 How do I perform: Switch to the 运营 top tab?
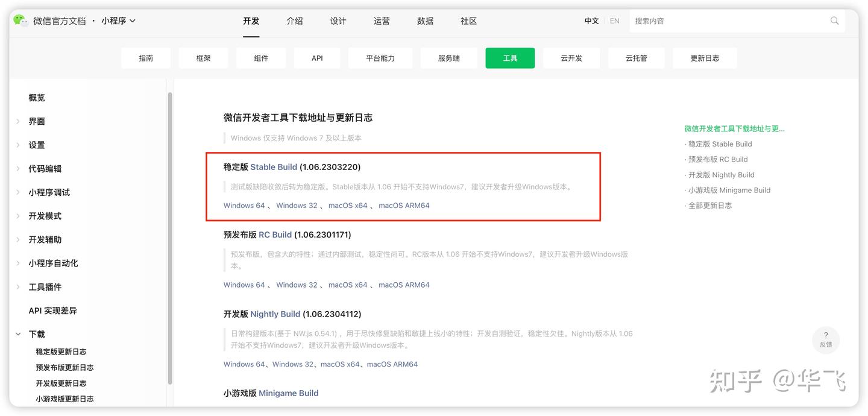coord(382,20)
